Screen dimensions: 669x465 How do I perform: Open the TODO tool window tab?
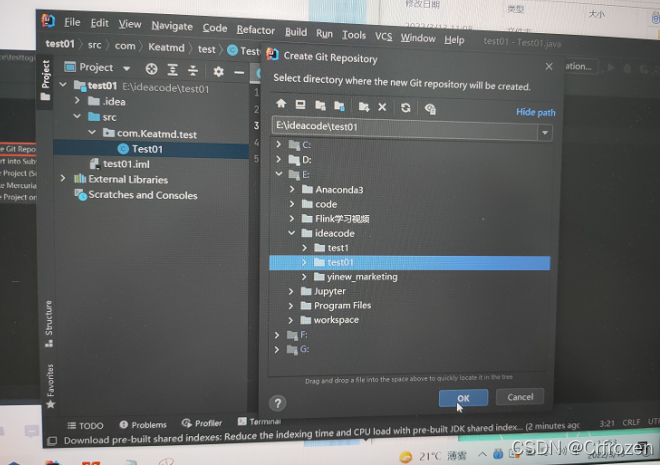click(x=85, y=425)
